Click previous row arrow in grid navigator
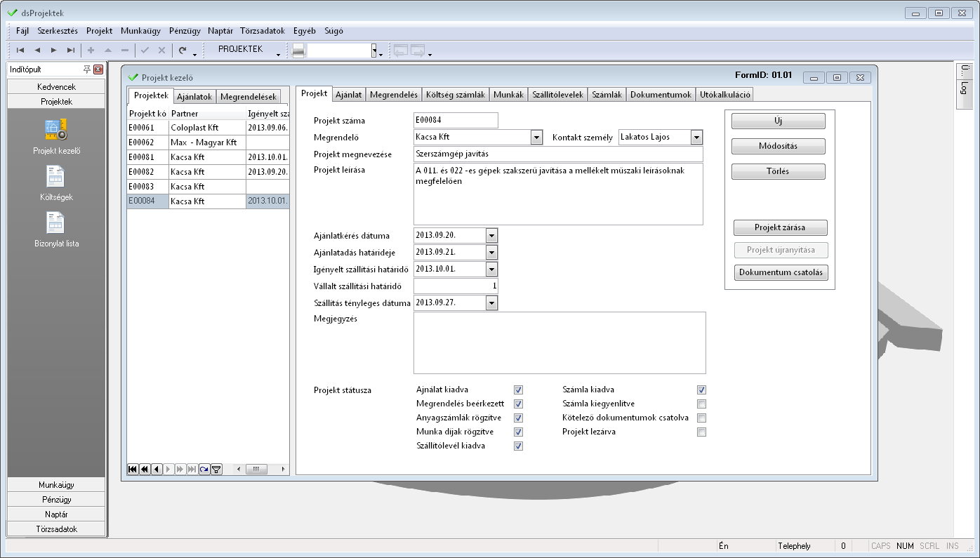Image resolution: width=980 pixels, height=558 pixels. 157,469
